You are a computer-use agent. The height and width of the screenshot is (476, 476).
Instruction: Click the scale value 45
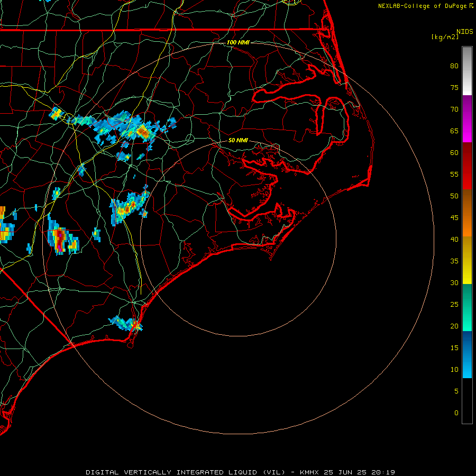tap(454, 218)
